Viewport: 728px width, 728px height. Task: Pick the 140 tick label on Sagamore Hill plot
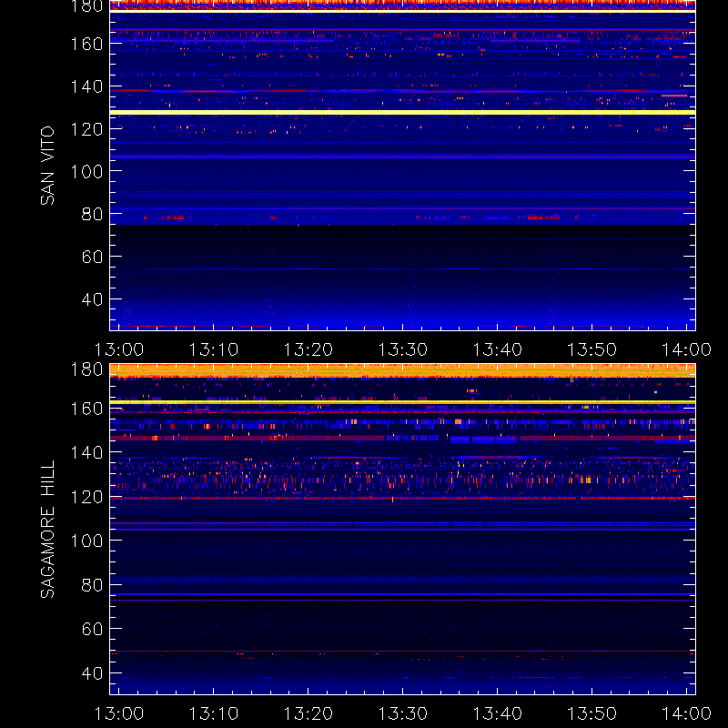coord(86,452)
